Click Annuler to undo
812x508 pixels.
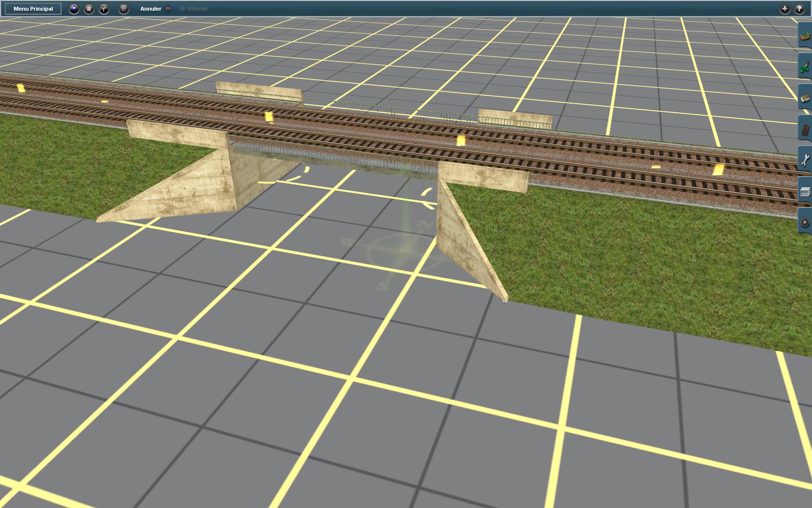(156, 9)
